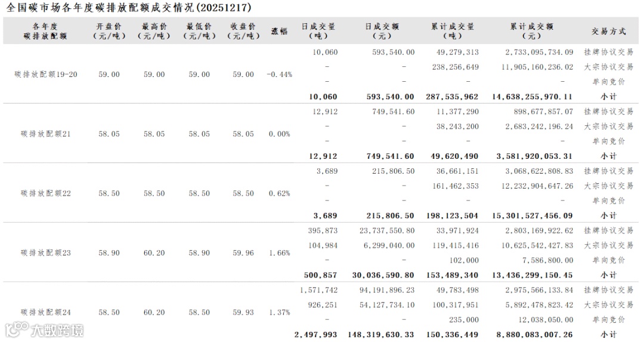
Task: Click the 59.96 closing price cell
Action: pos(243,253)
